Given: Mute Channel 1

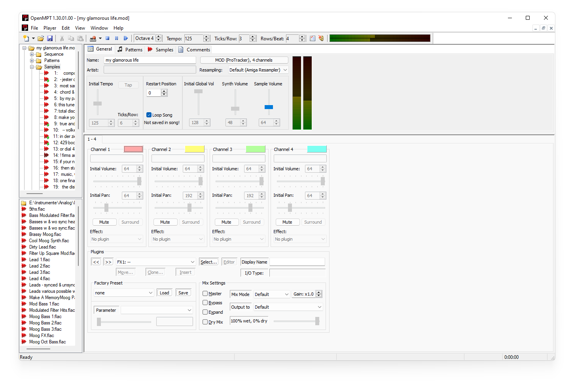Looking at the screenshot, I should click(x=104, y=222).
